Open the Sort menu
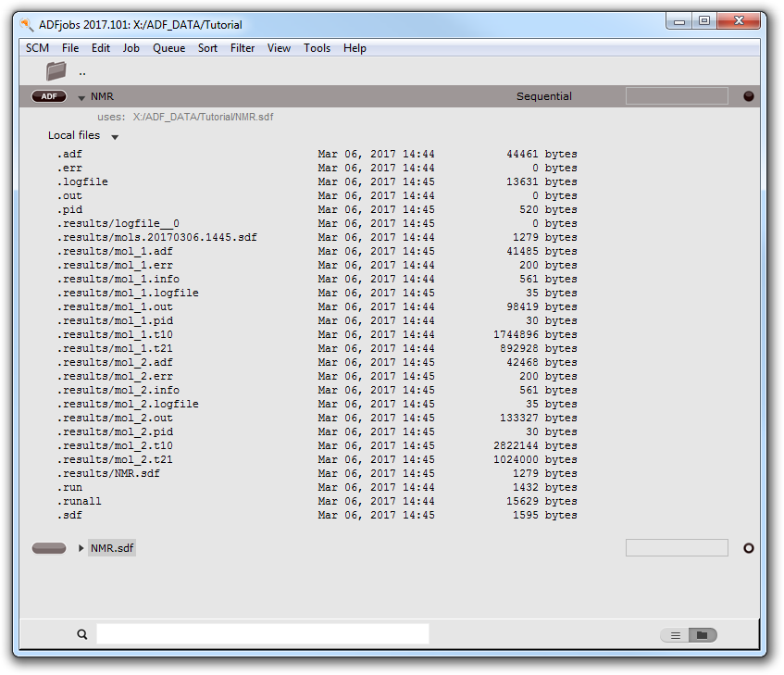Image resolution: width=784 pixels, height=675 pixels. click(207, 48)
